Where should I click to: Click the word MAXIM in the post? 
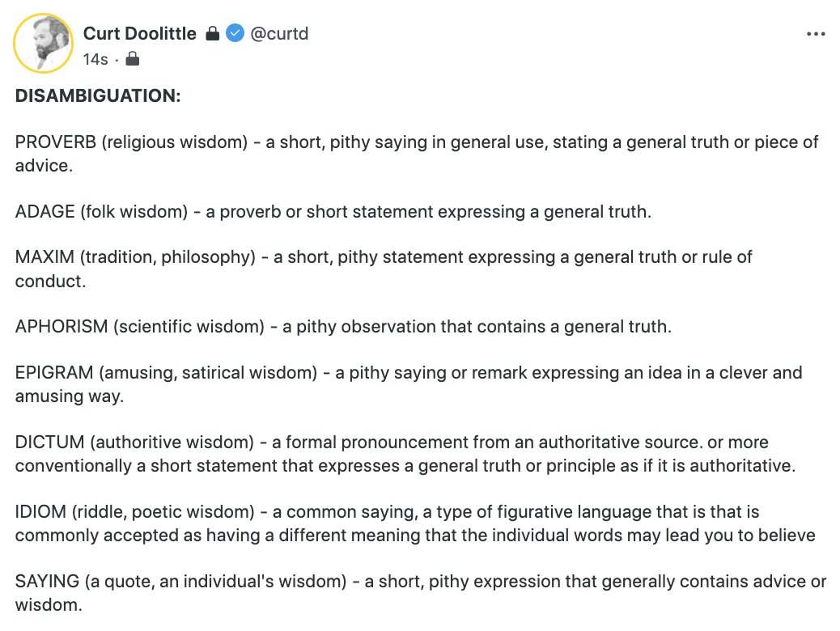point(45,258)
